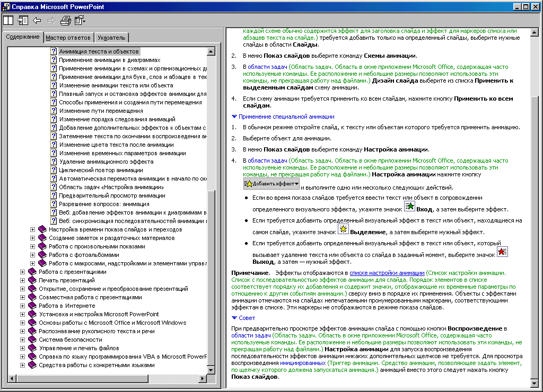Image resolution: width=543 pixels, height=392 pixels.
Task: Click the question icon for Изменение пути перемещения
Action: coord(54,111)
